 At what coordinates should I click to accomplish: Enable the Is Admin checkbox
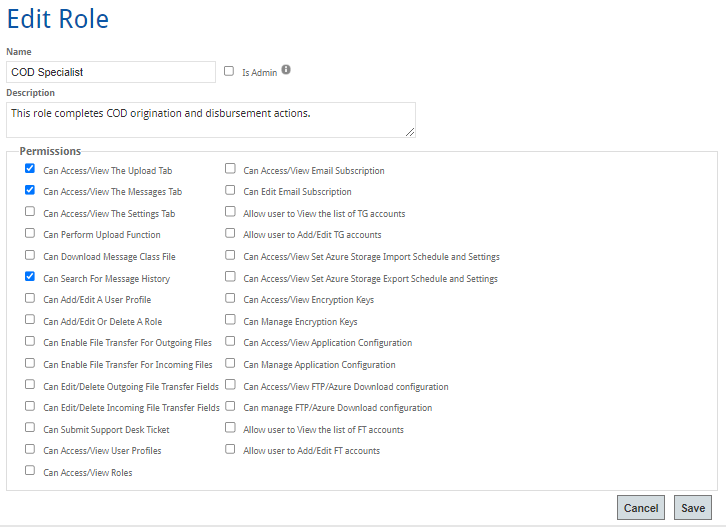229,71
